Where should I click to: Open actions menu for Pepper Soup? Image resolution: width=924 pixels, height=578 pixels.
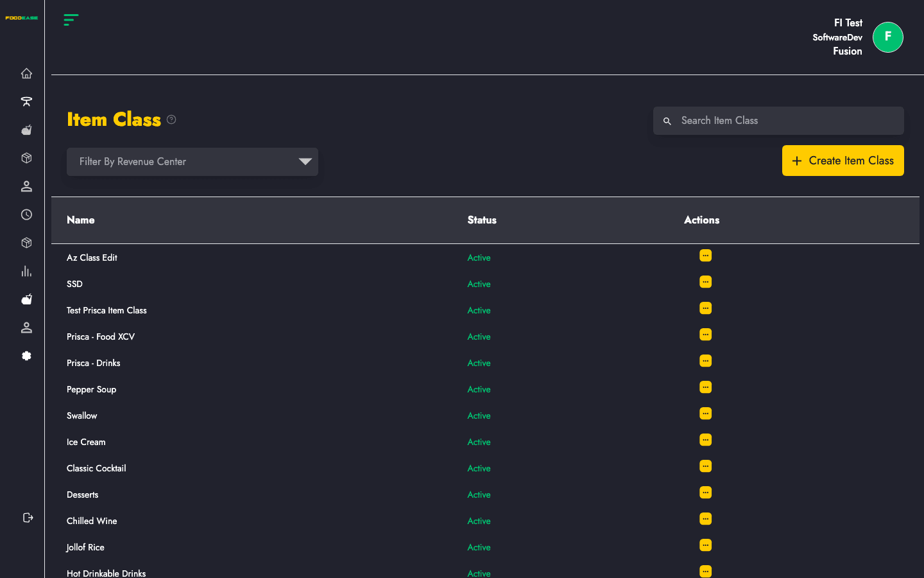point(705,387)
